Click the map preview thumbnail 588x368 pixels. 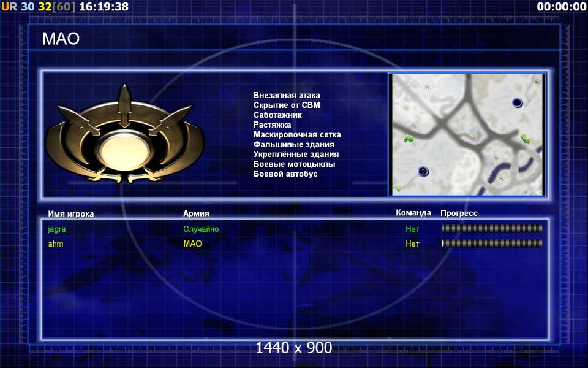coord(467,134)
